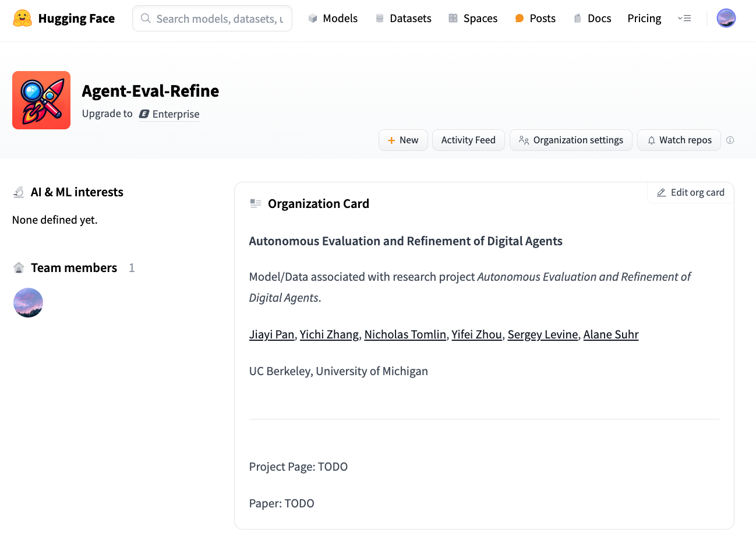
Task: Click the info icon beside Watch repos
Action: coord(730,140)
